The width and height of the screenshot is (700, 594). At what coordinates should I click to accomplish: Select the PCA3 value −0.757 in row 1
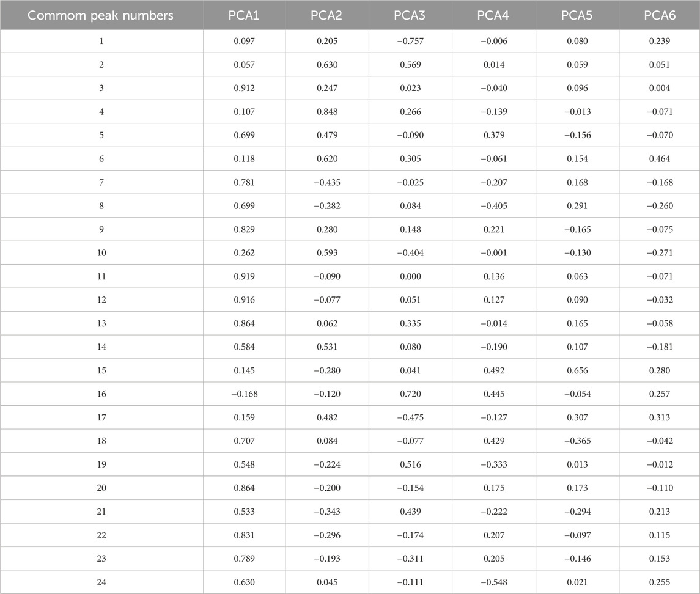pos(411,41)
